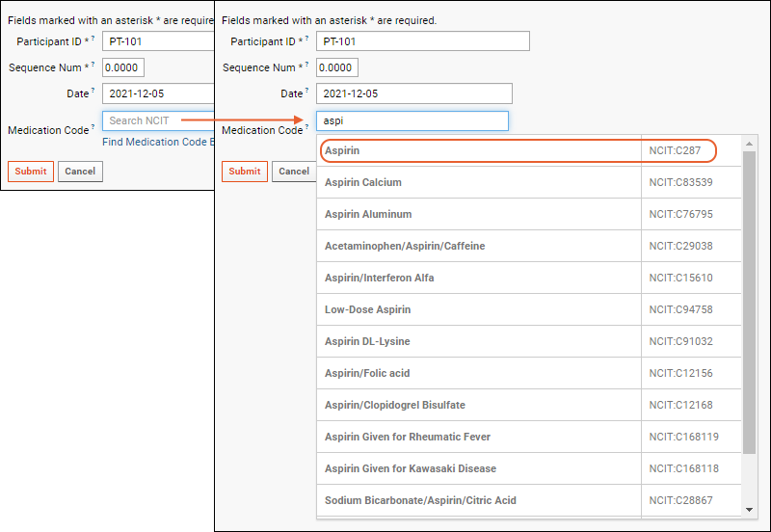771x532 pixels.
Task: Pick Aspirin Aluminum from dropdown results
Action: click(528, 214)
